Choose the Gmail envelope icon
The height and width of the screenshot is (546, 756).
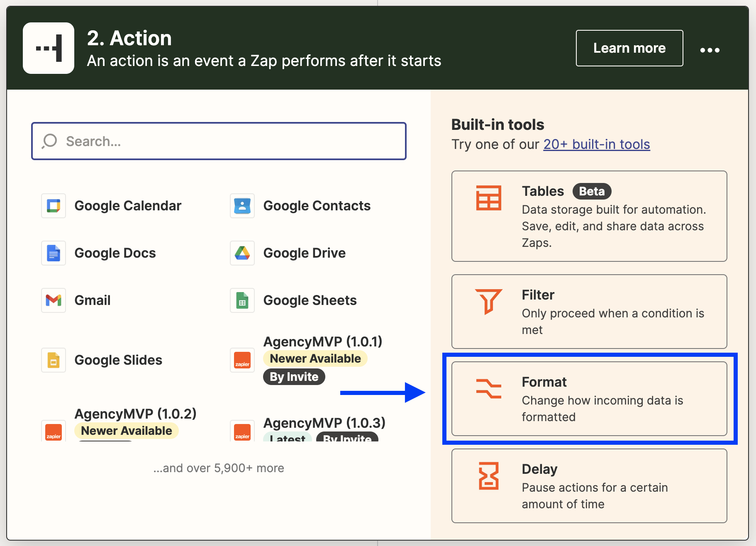click(x=54, y=300)
